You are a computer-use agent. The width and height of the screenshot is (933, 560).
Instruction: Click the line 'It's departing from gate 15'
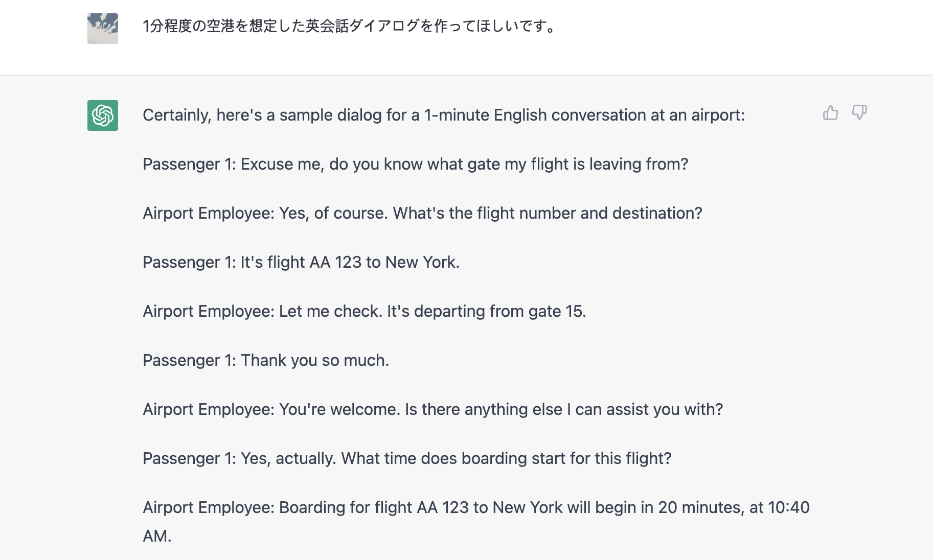pos(365,311)
